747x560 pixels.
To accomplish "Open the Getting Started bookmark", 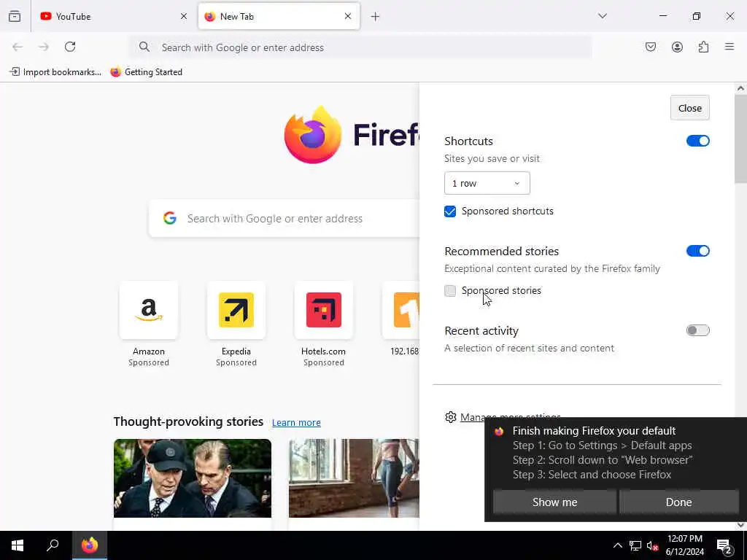I will (x=146, y=72).
